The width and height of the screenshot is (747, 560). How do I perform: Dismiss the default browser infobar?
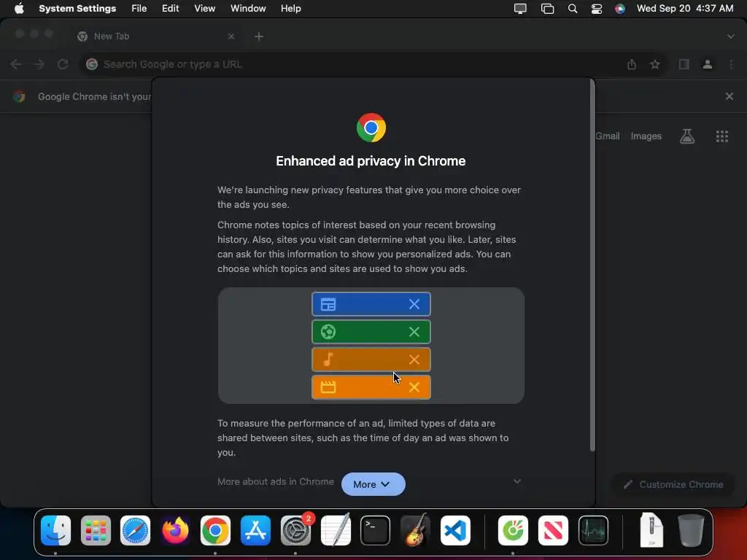(x=729, y=96)
